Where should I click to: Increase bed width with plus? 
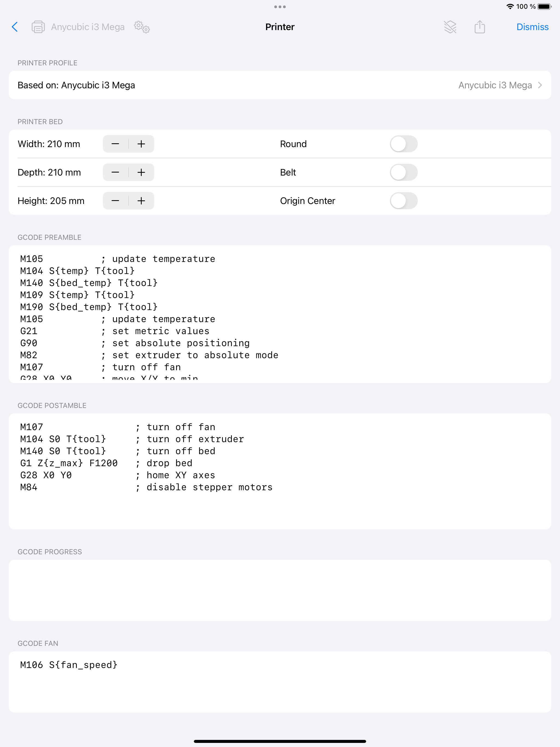pos(141,144)
